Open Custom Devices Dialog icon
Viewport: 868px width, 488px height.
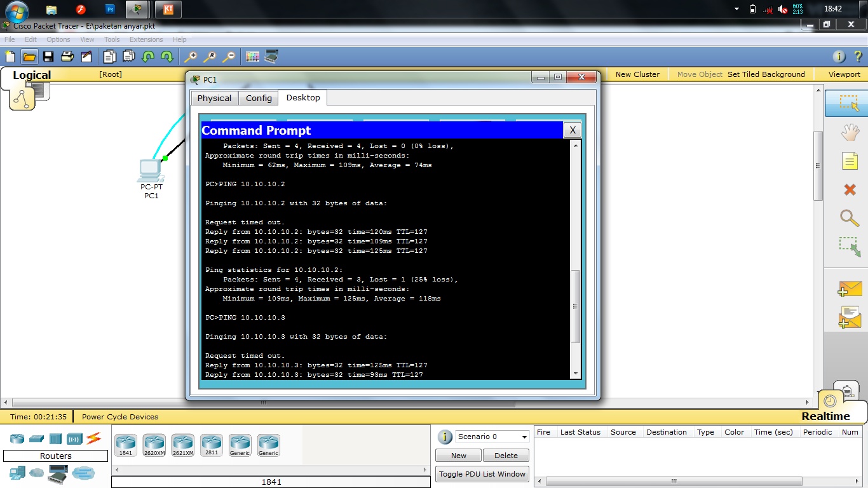pos(271,57)
